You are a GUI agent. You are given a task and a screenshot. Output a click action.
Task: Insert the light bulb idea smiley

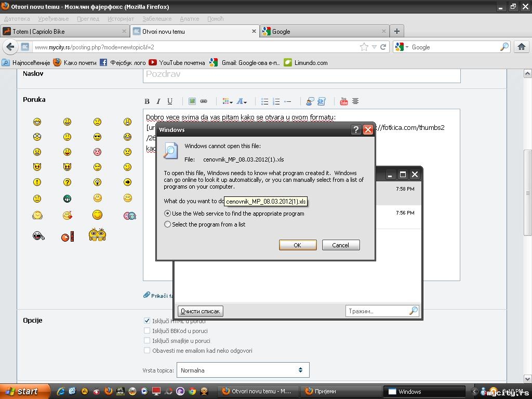(97, 182)
